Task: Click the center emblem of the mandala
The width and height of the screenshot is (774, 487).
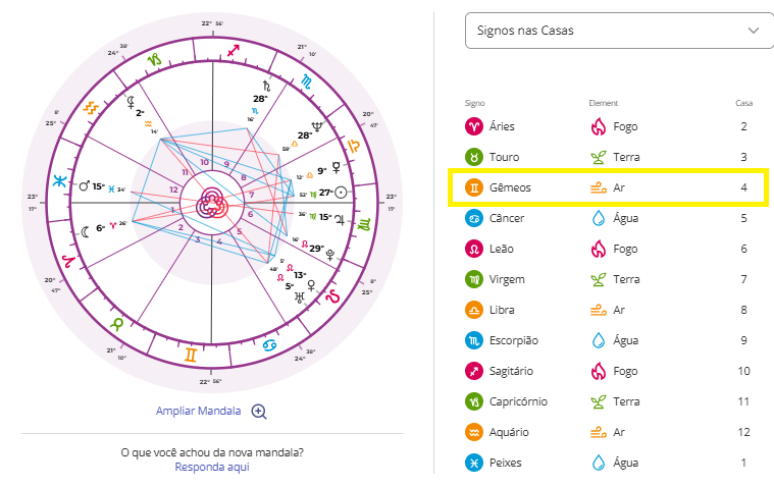Action: [211, 203]
